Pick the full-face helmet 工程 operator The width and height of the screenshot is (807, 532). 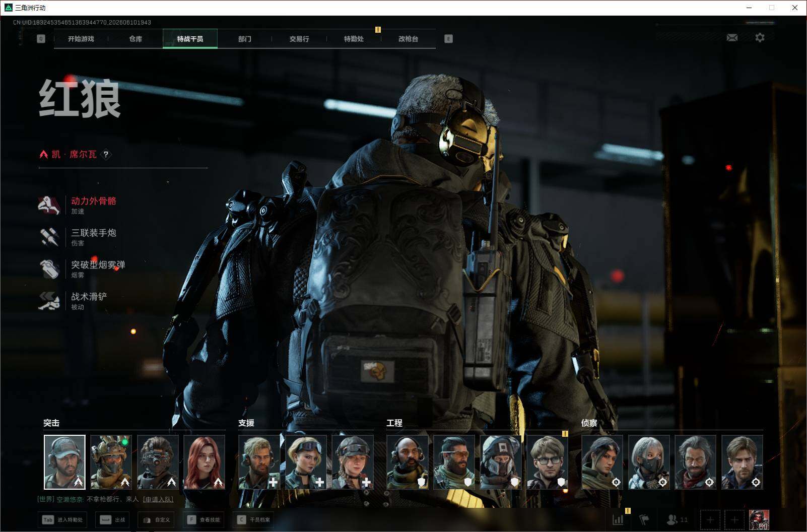point(501,462)
